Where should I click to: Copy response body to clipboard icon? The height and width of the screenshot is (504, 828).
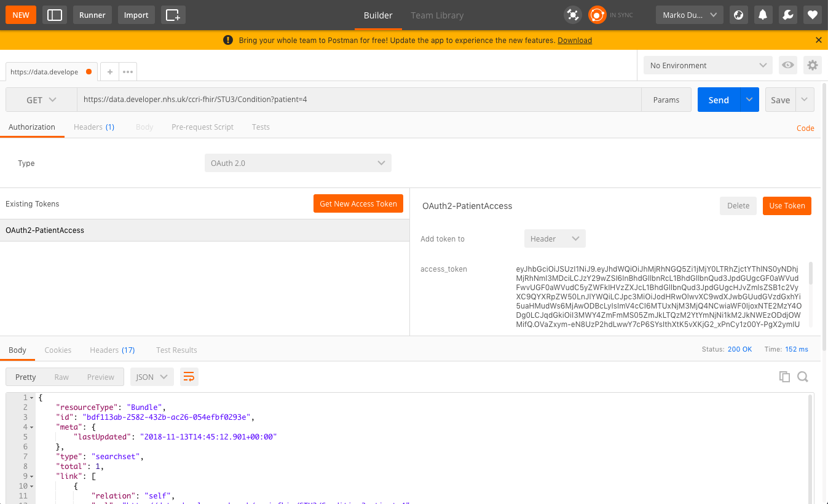(784, 377)
